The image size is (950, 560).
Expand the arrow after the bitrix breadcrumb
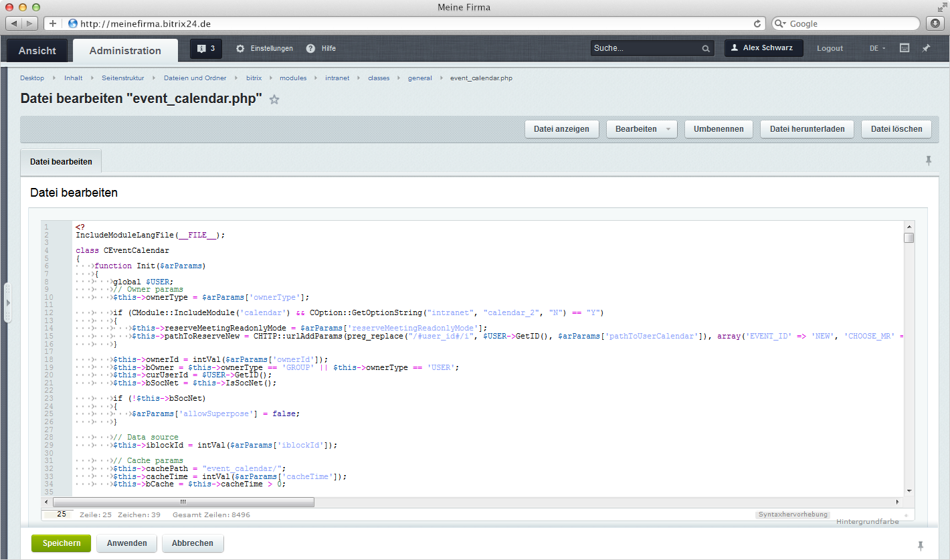pyautogui.click(x=271, y=78)
